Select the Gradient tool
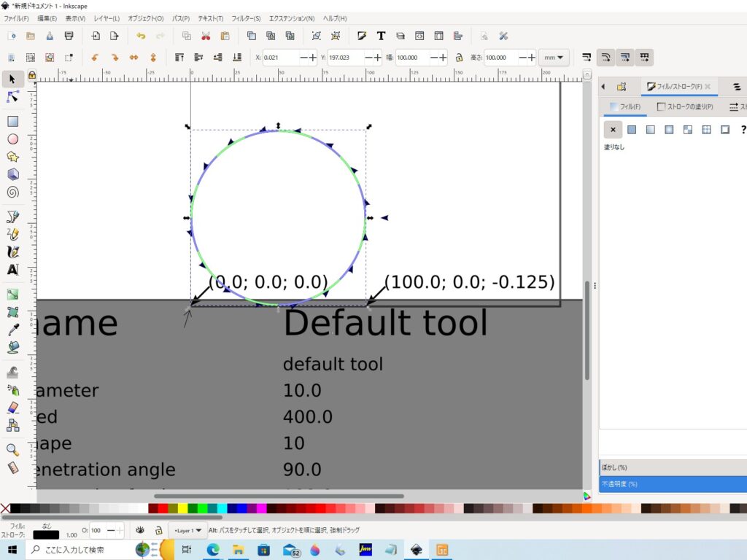 tap(13, 295)
